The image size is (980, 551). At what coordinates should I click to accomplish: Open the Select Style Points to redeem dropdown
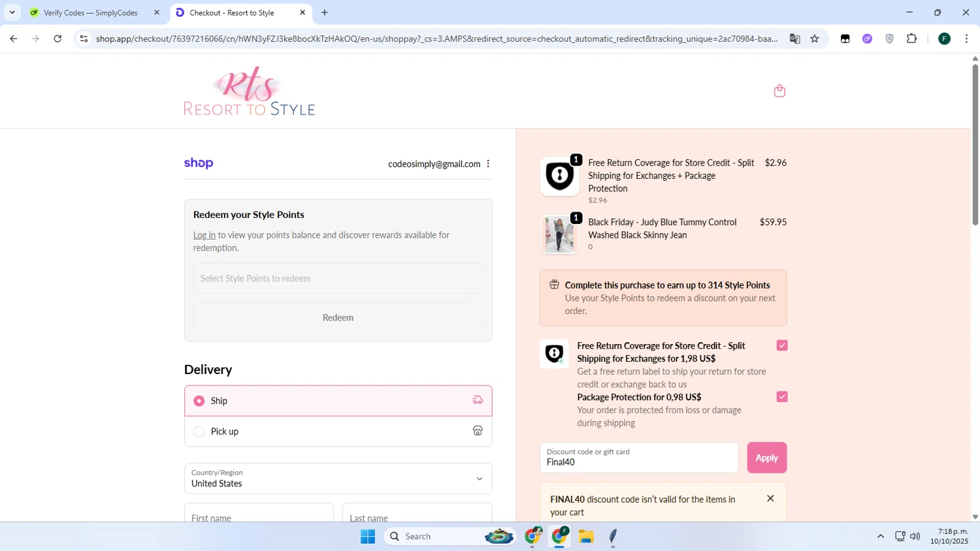[338, 278]
